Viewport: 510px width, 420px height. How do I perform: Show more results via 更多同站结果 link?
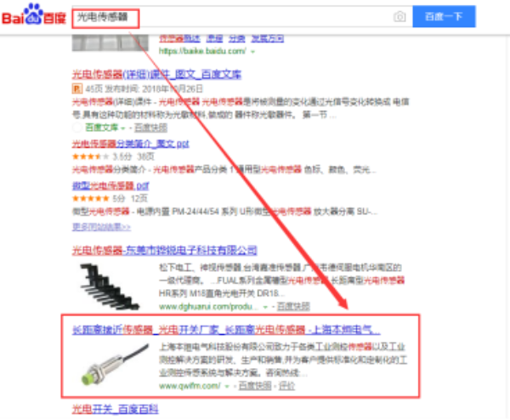tap(101, 226)
